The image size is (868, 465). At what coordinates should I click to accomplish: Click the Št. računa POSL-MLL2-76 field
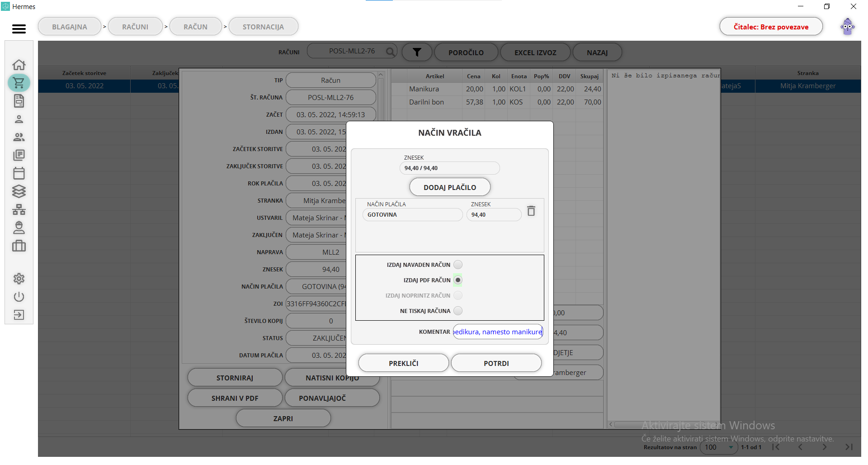[331, 97]
